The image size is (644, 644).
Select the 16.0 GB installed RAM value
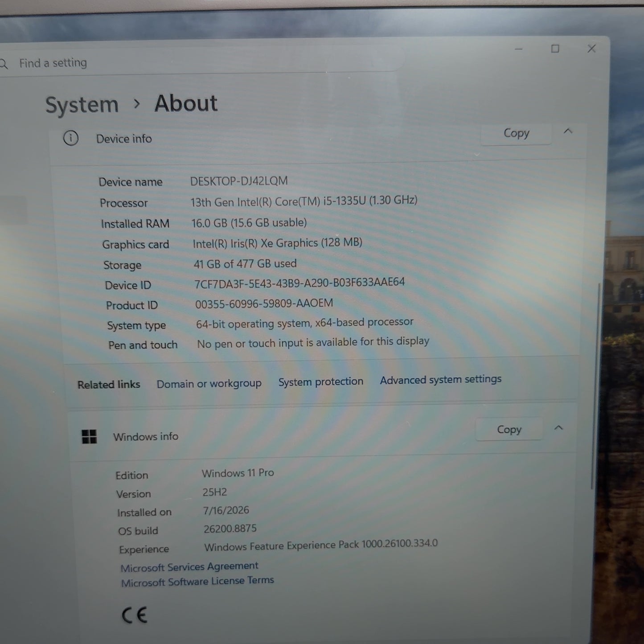tap(249, 222)
